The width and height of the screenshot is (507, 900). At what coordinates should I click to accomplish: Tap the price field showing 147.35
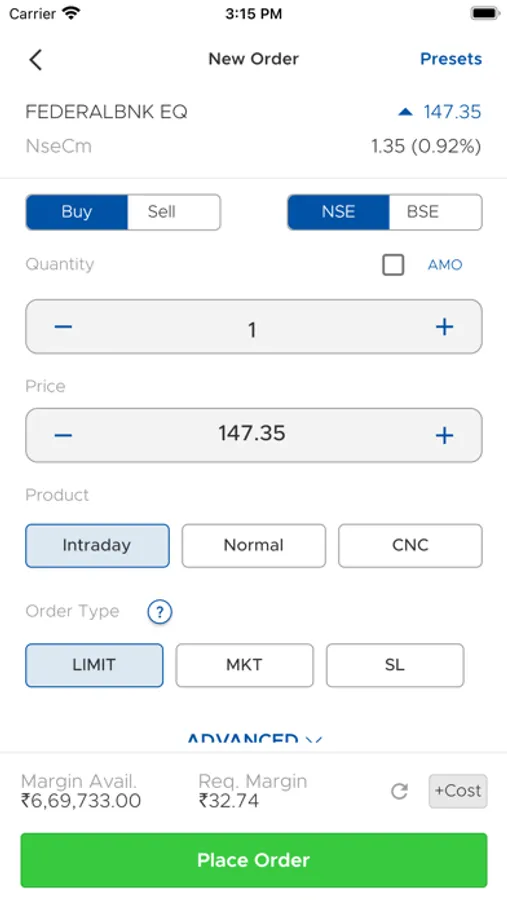[x=252, y=433]
